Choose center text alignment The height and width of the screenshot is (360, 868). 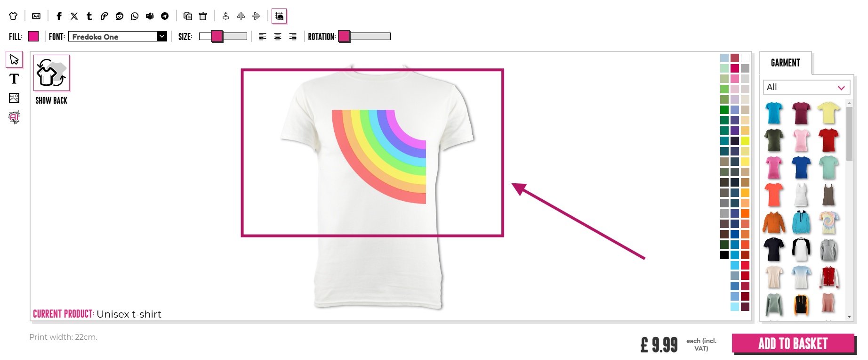pos(278,37)
